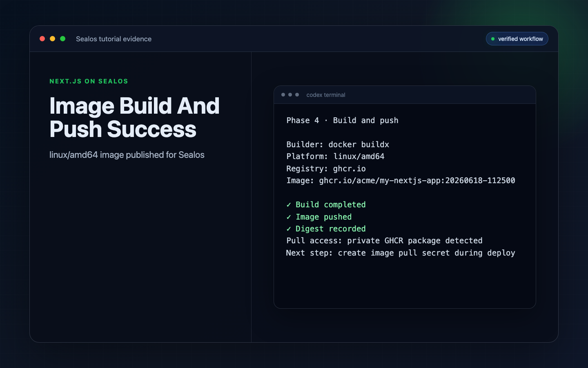Click the yellow minimize dot in title bar

click(x=52, y=39)
